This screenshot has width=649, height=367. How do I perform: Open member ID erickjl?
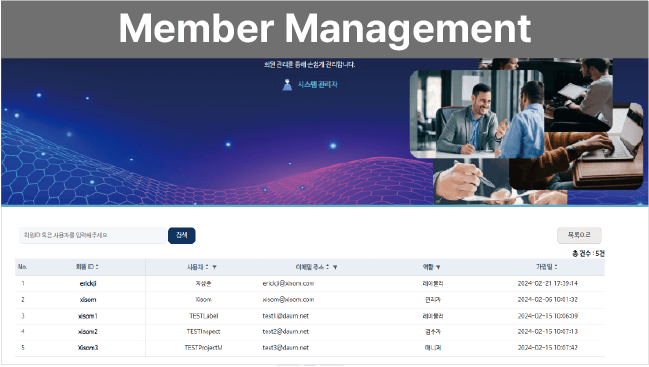point(88,283)
